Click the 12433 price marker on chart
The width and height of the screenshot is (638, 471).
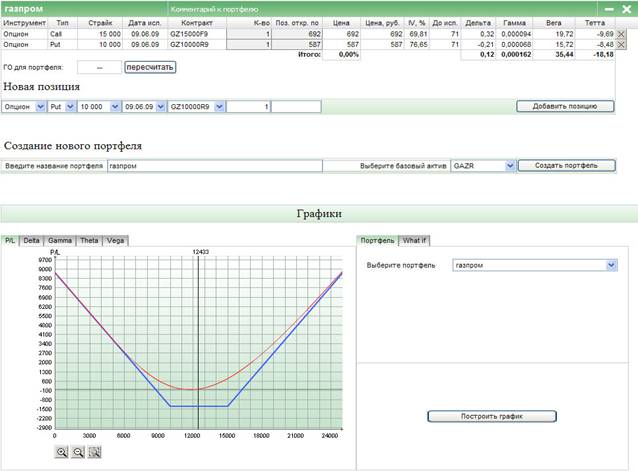pyautogui.click(x=201, y=252)
